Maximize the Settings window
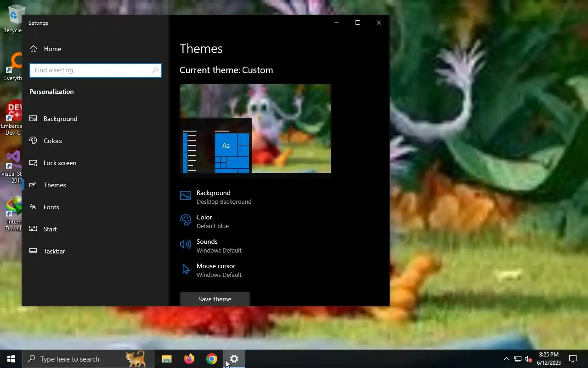Screen dimensions: 588x368 358,23
